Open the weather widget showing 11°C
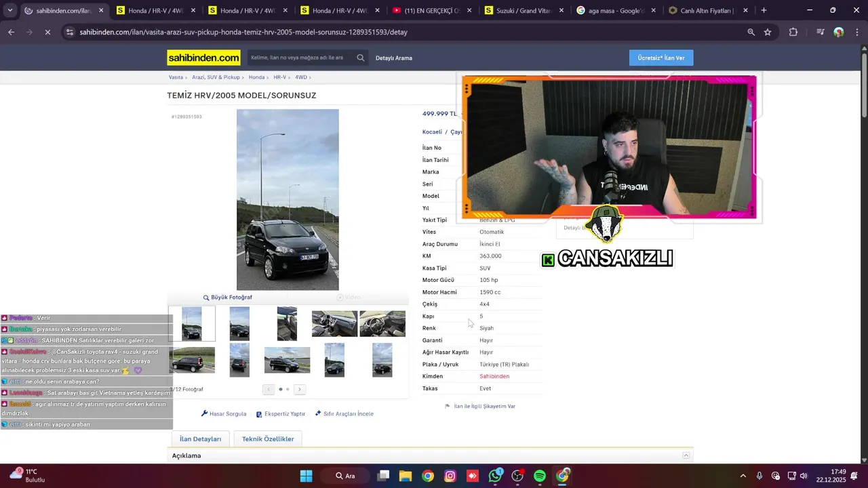Viewport: 868px width, 488px height. click(x=27, y=475)
